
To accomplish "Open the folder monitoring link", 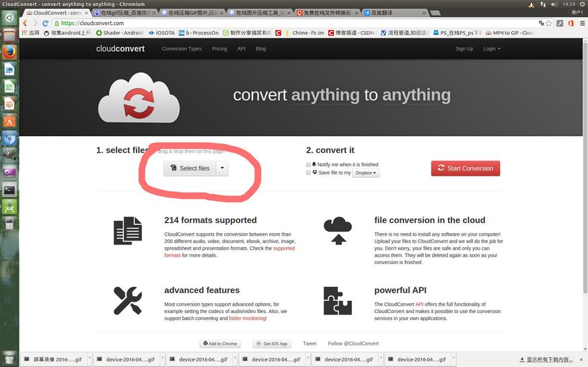I will pyautogui.click(x=248, y=319).
